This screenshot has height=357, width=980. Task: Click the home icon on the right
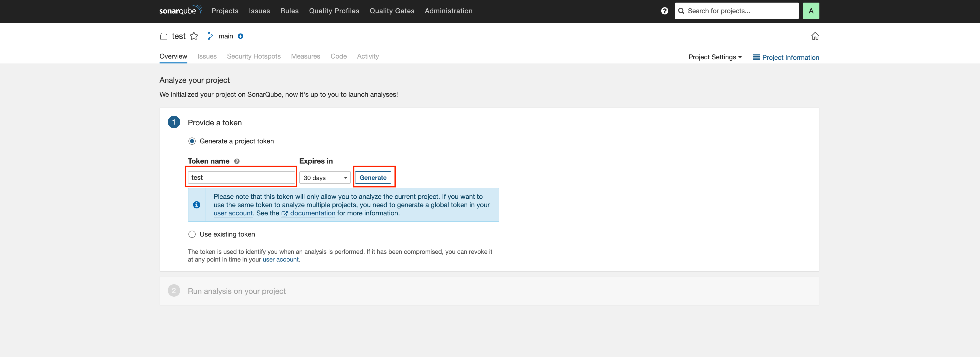(x=815, y=36)
